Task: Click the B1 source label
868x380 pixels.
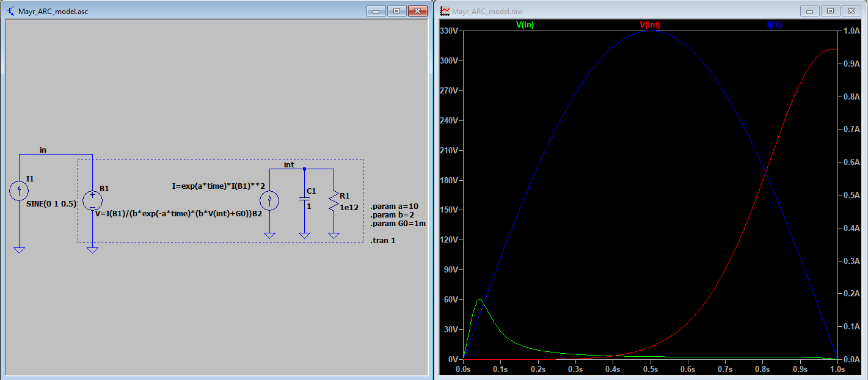Action: (x=104, y=189)
